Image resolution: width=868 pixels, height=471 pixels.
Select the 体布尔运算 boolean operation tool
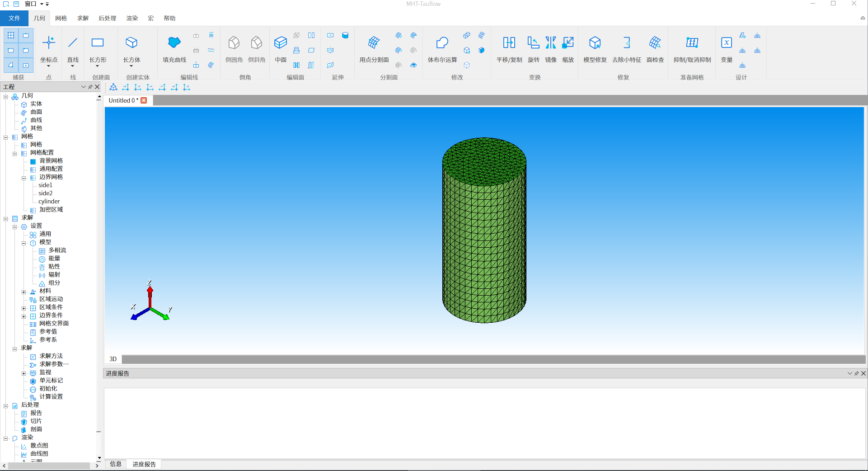point(442,43)
